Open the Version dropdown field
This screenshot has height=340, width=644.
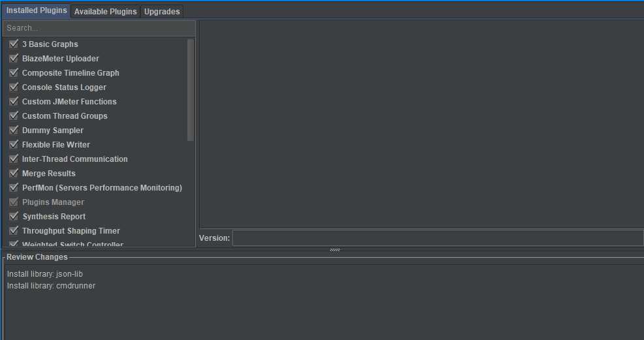click(438, 238)
